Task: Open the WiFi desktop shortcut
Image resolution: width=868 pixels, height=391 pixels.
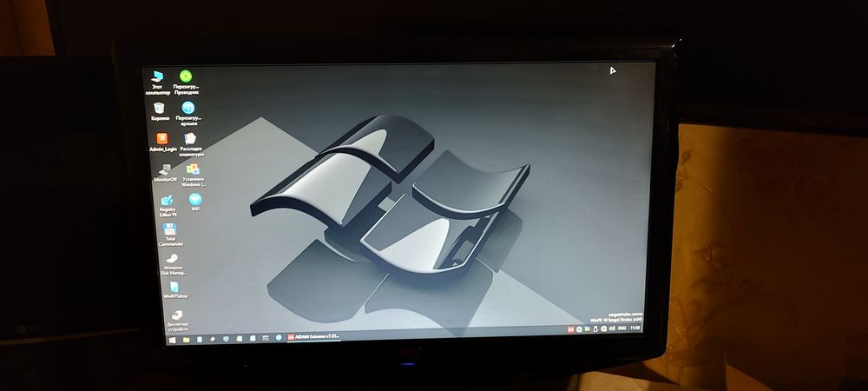Action: point(195,202)
